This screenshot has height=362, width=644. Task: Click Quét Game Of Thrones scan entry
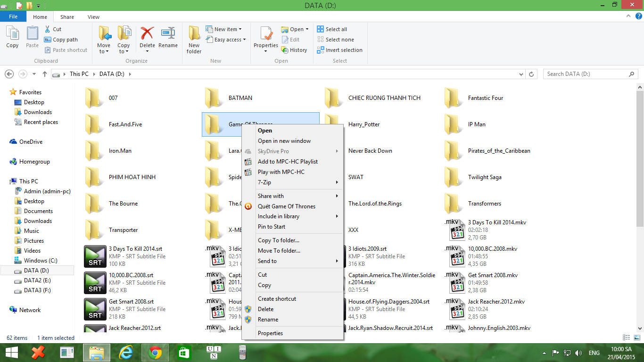[292, 206]
